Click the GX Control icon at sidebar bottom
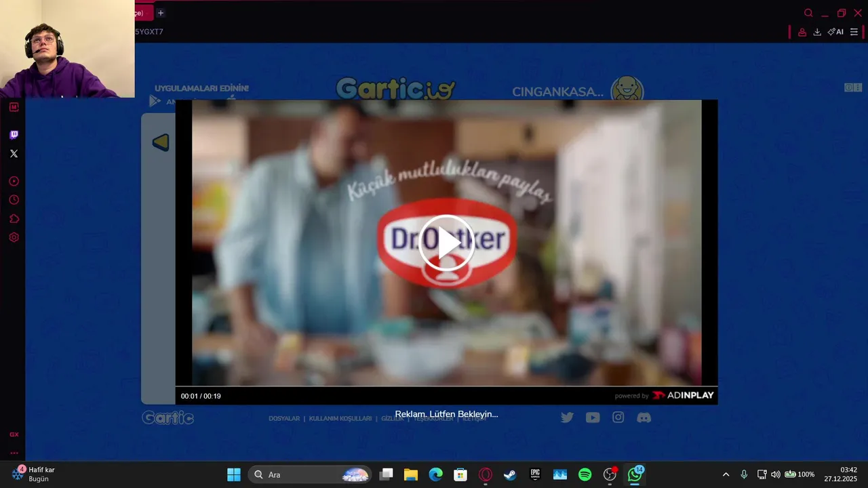The image size is (868, 488). point(14,434)
